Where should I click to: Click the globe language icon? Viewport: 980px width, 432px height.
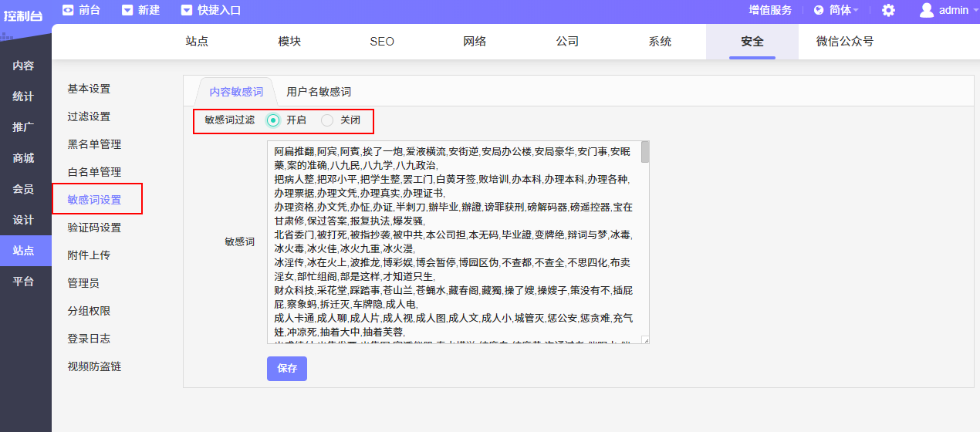coord(819,10)
